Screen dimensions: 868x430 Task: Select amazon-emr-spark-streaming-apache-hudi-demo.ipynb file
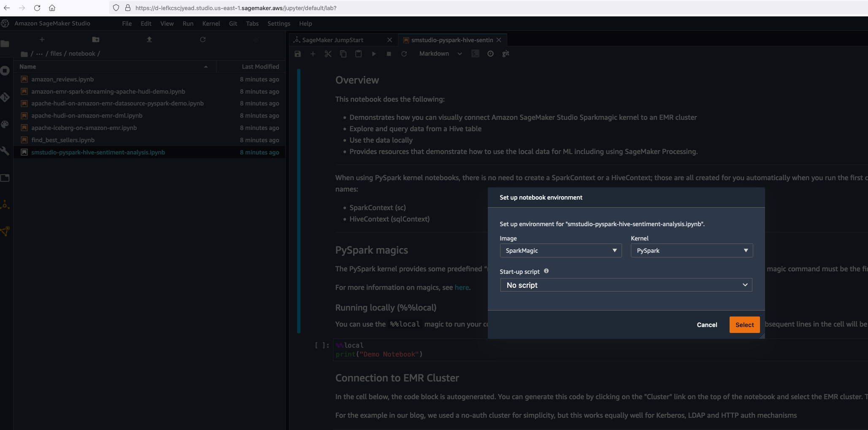click(150, 92)
